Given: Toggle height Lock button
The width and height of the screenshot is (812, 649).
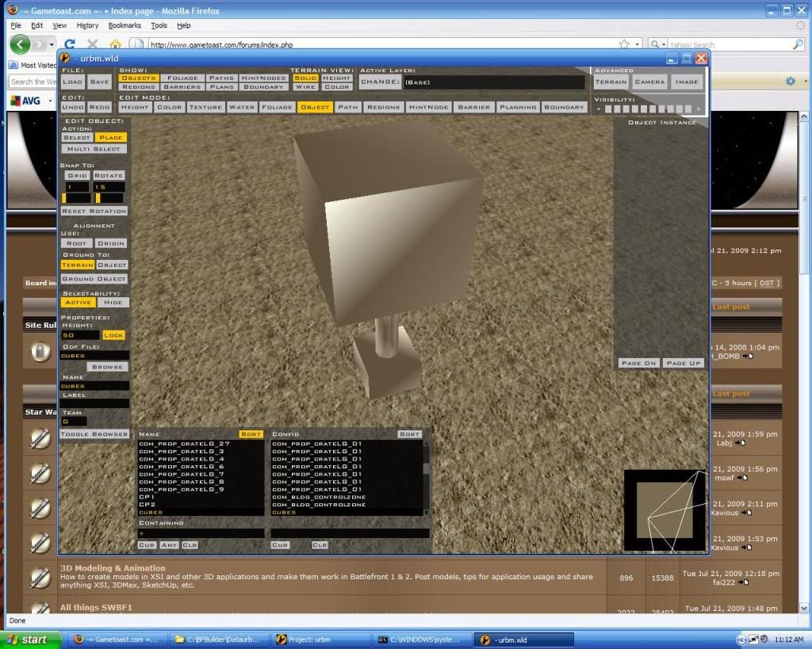Looking at the screenshot, I should [113, 335].
